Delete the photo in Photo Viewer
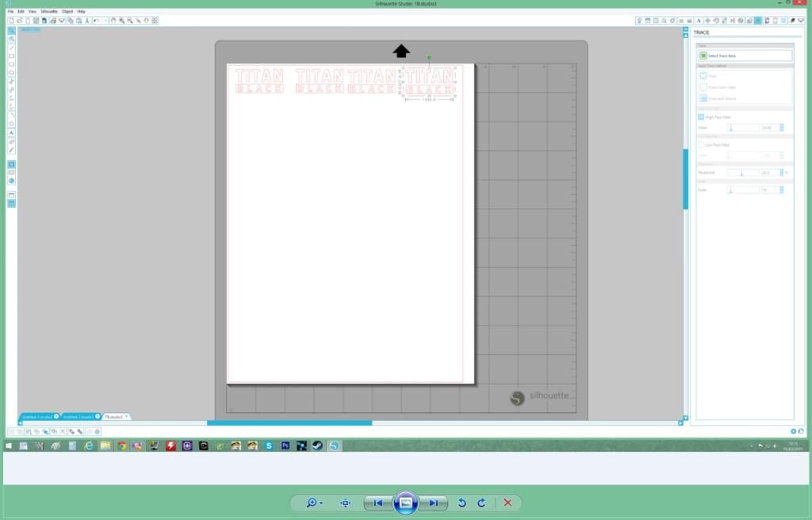812x520 pixels. 507,503
